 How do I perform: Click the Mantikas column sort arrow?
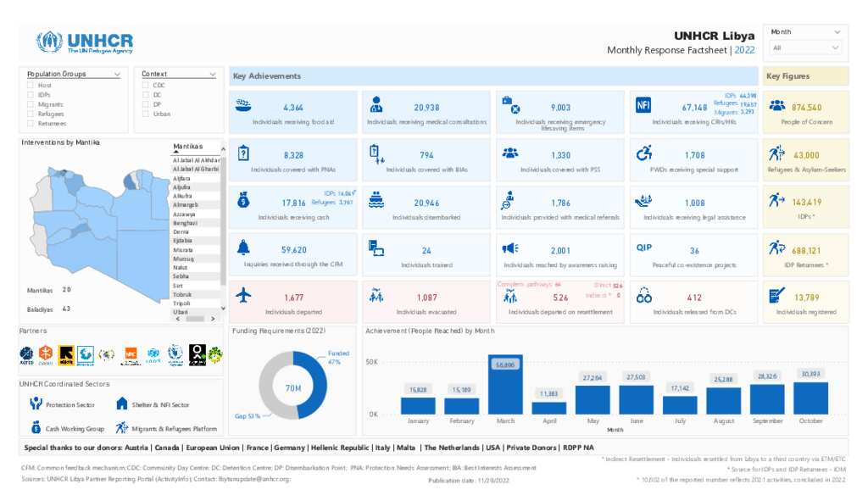[x=175, y=152]
